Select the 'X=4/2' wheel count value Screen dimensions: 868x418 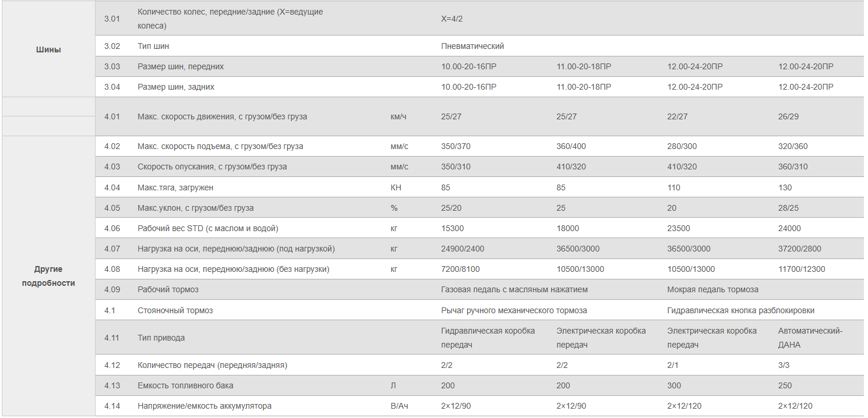pyautogui.click(x=452, y=19)
